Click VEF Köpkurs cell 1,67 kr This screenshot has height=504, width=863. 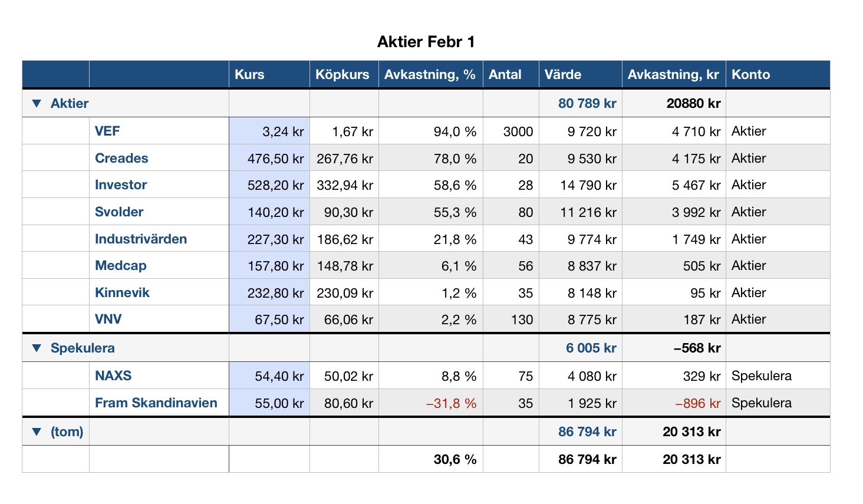[344, 131]
